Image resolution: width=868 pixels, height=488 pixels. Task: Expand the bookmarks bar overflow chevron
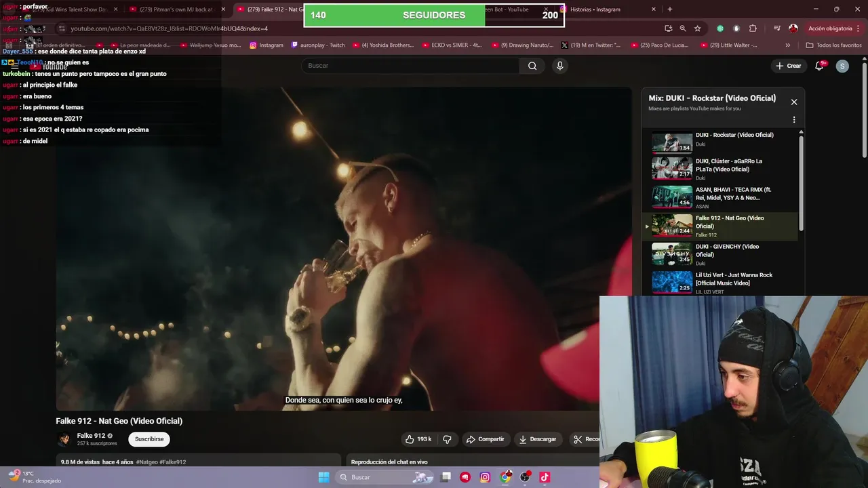coord(787,45)
